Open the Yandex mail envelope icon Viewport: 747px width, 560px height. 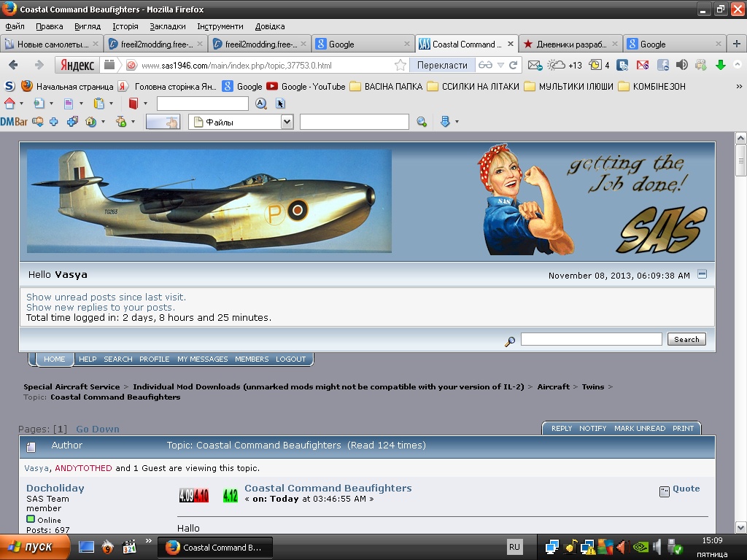pos(535,65)
